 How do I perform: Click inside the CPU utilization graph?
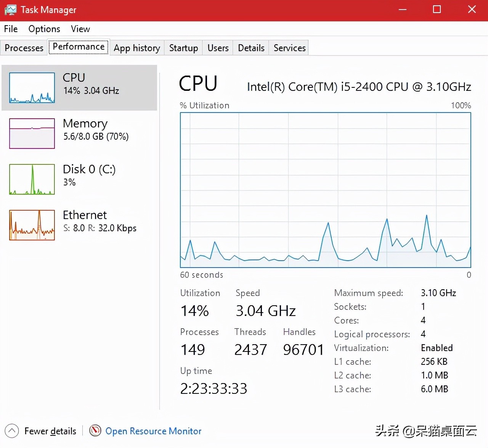coord(326,190)
